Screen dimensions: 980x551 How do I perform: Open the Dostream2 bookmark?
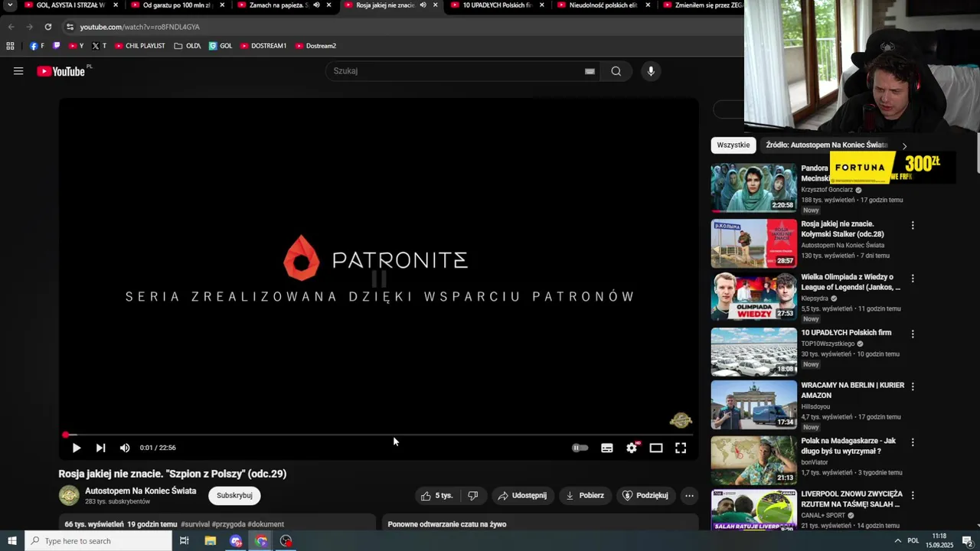point(315,46)
